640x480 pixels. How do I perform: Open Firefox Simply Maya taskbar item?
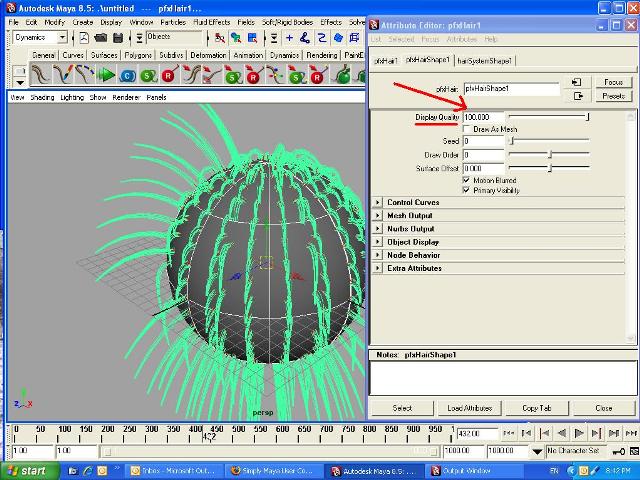[274, 471]
